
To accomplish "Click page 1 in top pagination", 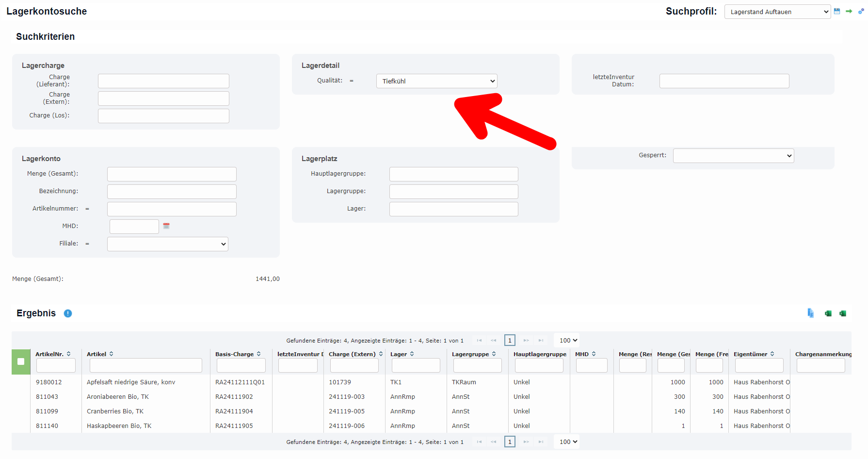I will [x=510, y=341].
